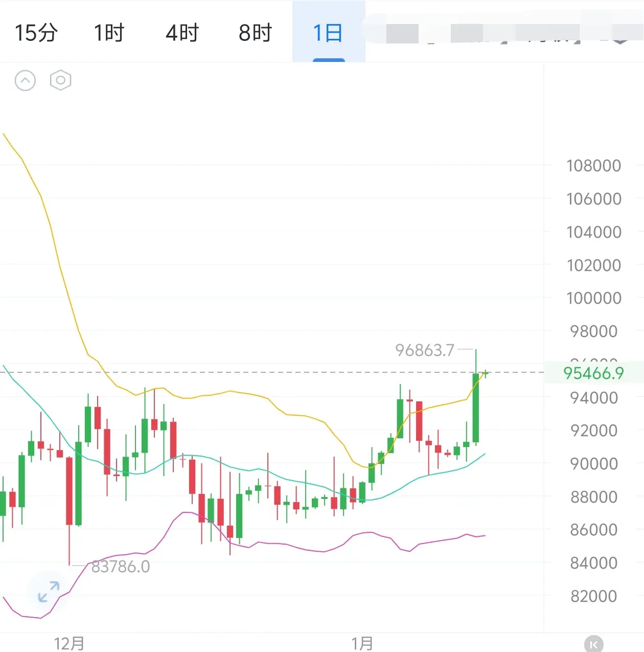Click the 90000 price axis label

click(x=594, y=464)
